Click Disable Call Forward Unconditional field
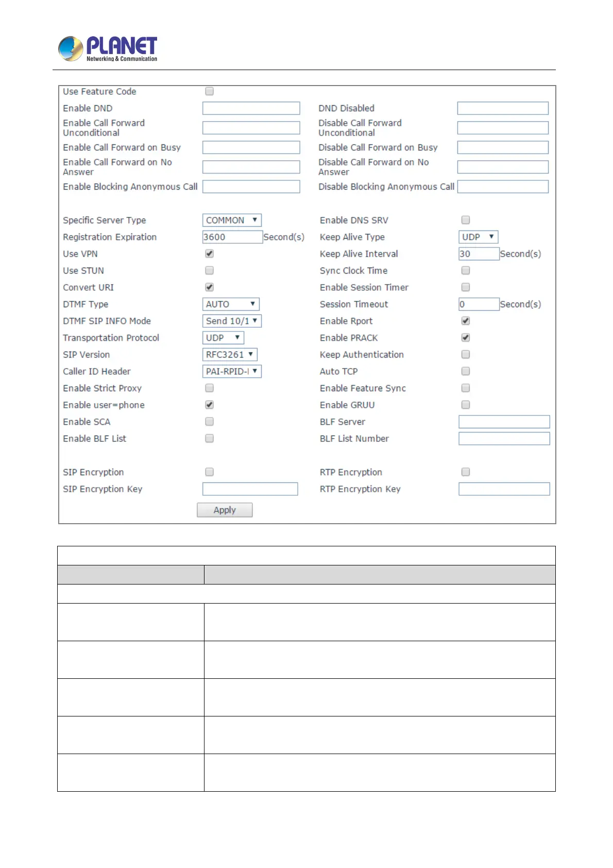Image resolution: width=613 pixels, height=868 pixels. point(503,128)
